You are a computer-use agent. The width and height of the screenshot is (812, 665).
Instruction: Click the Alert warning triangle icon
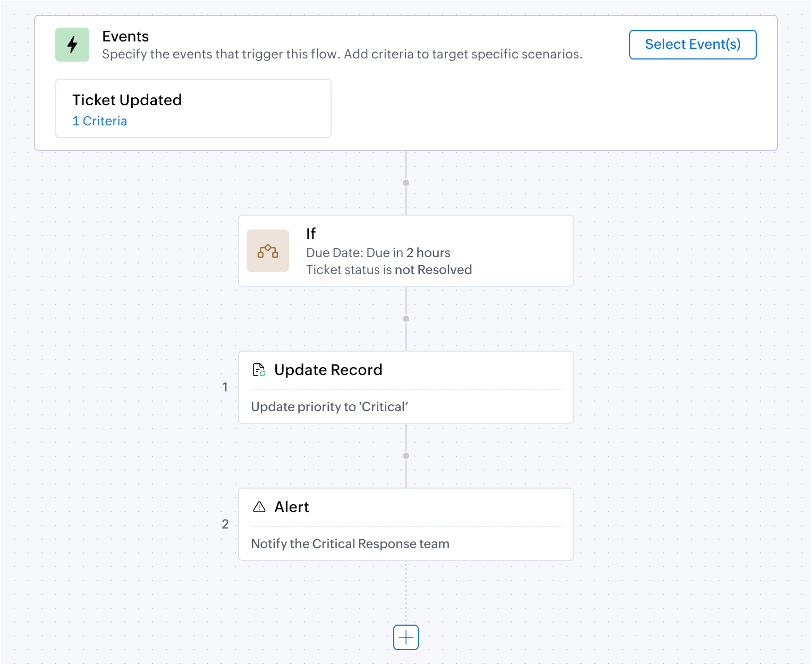point(259,507)
